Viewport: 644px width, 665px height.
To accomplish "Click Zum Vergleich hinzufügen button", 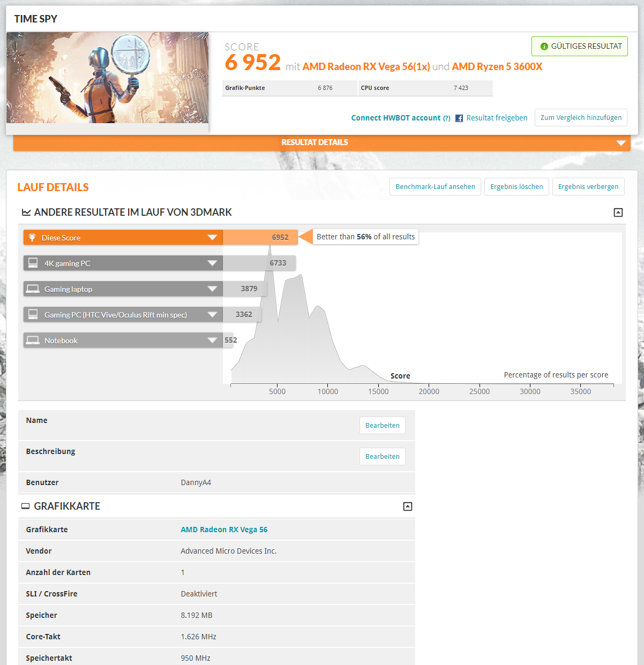I will 581,118.
